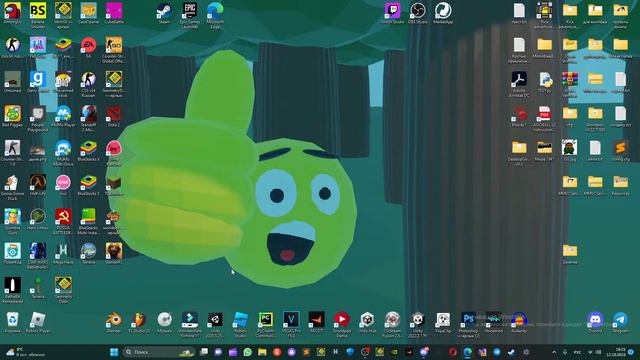Open the Photoshop desktop shortcut
The image size is (640, 360).
tap(468, 324)
